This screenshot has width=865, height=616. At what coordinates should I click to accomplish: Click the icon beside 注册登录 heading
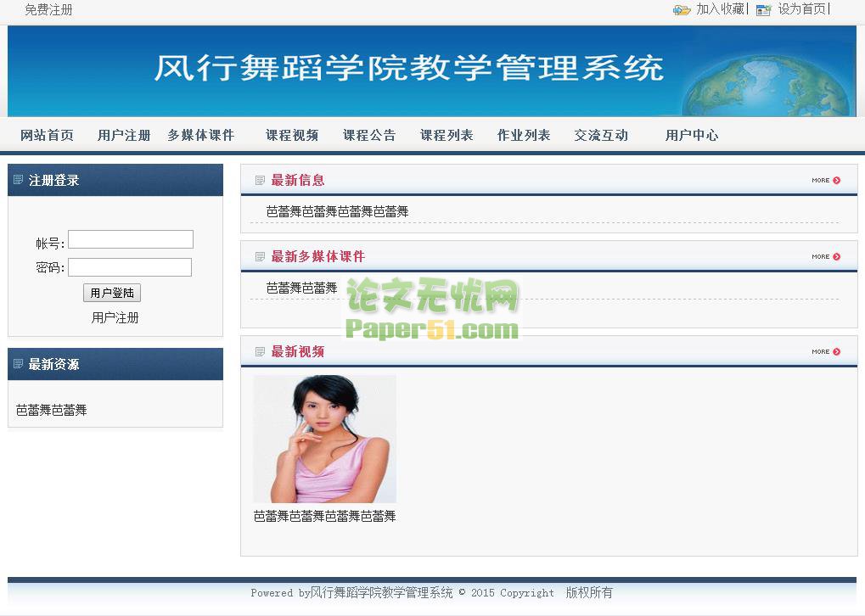click(x=18, y=180)
